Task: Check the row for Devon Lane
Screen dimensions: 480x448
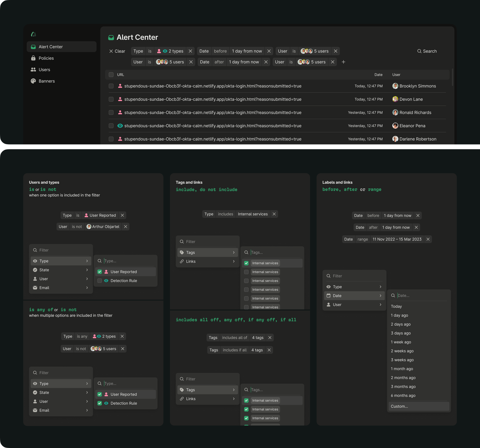Action: tap(111, 99)
